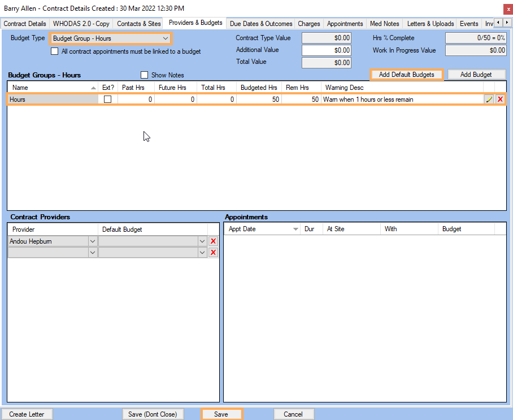The width and height of the screenshot is (513, 420).
Task: Click the pencil edit icon for Hours budget
Action: [x=489, y=99]
